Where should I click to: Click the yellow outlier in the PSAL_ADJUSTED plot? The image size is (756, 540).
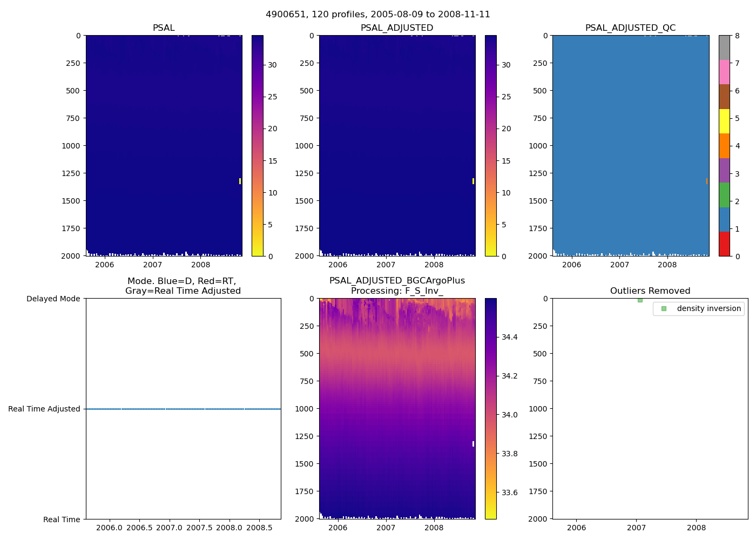tap(473, 181)
